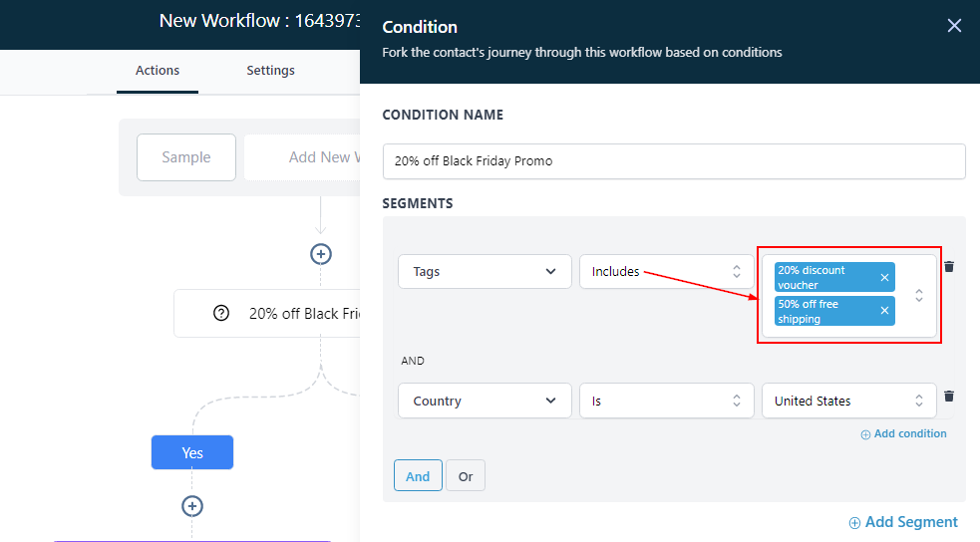Delete the Tags segment row

point(949,266)
